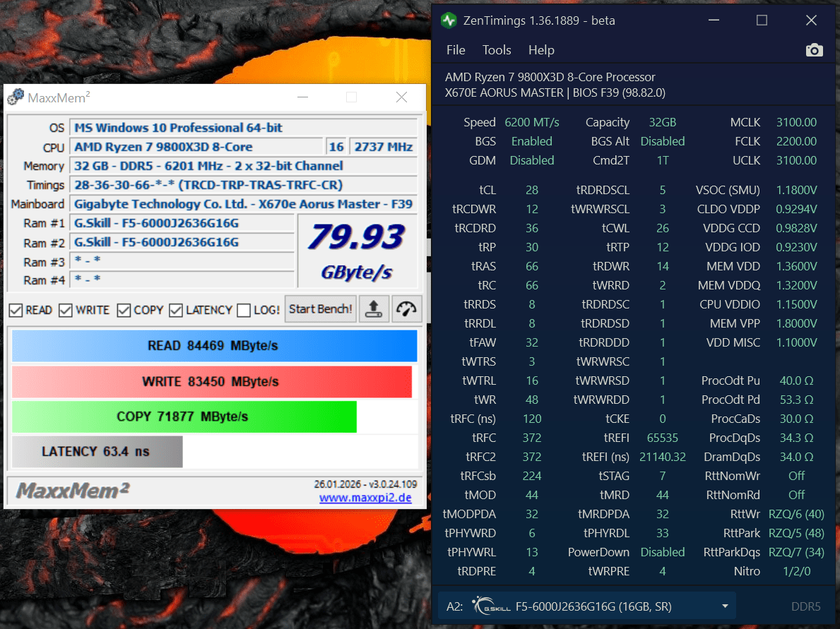
Task: Open the File menu in ZenTimings
Action: click(456, 50)
